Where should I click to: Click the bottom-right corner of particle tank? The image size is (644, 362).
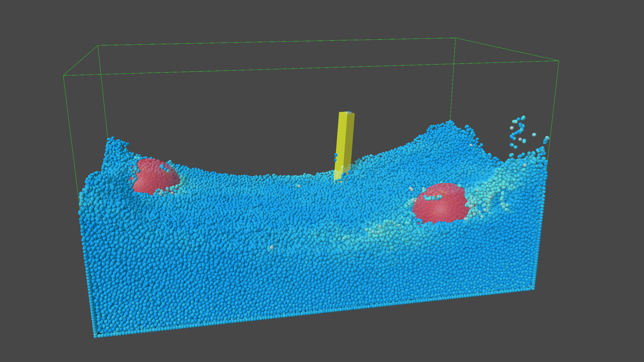(533, 289)
